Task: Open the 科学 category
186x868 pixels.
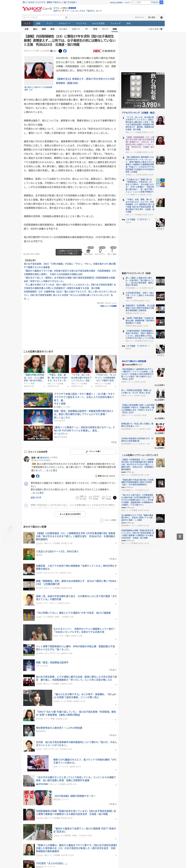Action: tap(95, 29)
